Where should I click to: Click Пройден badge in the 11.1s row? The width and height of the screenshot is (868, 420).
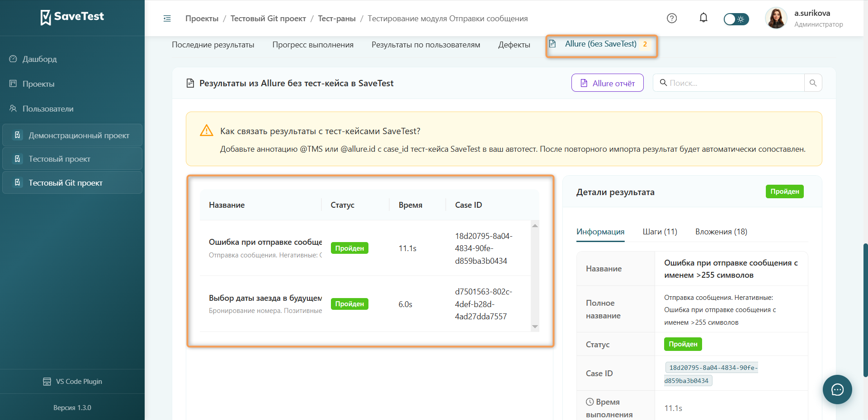[349, 248]
